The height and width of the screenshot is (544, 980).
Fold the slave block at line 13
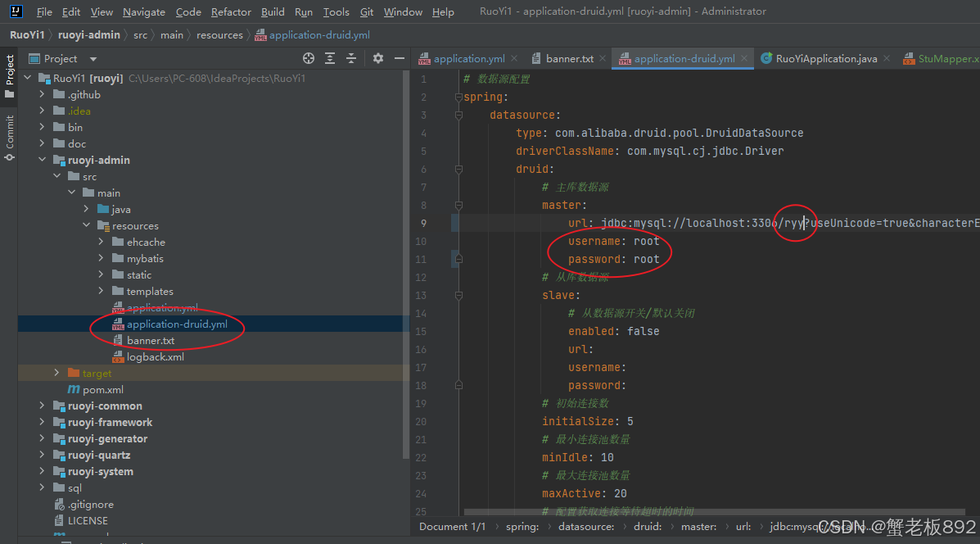click(458, 295)
